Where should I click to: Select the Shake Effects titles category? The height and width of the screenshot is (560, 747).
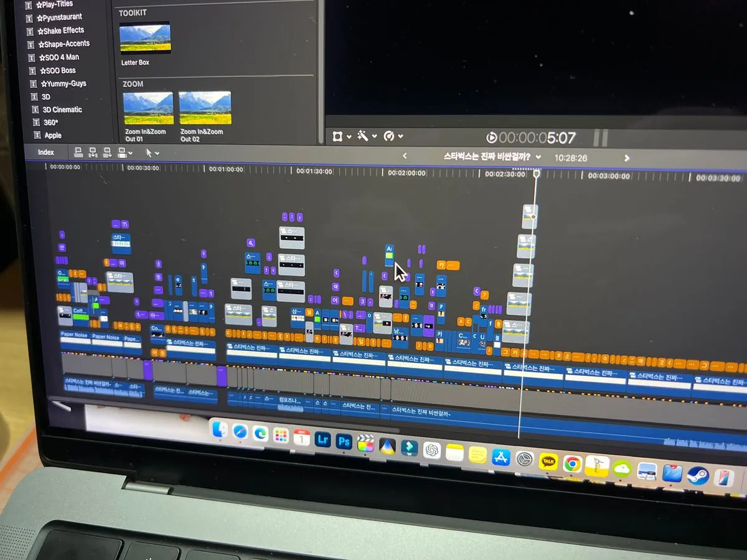pos(63,30)
